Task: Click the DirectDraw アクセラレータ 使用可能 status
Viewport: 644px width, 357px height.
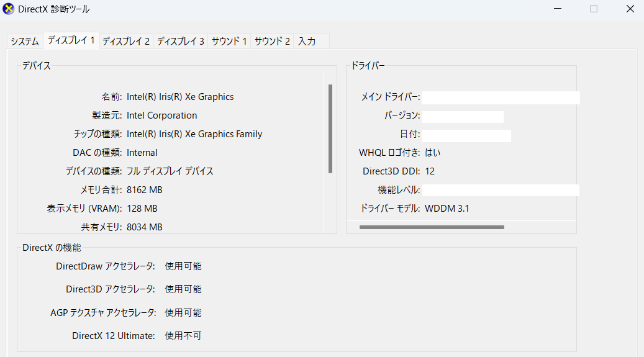Action: coord(183,266)
